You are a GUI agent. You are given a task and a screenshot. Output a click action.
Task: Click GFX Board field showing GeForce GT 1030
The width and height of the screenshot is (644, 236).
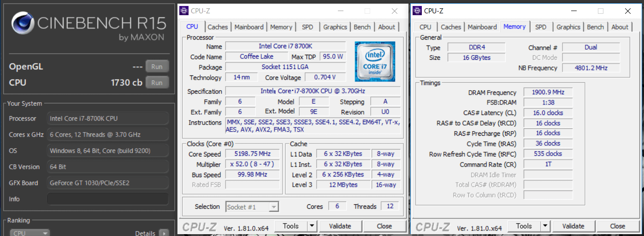[x=107, y=183]
